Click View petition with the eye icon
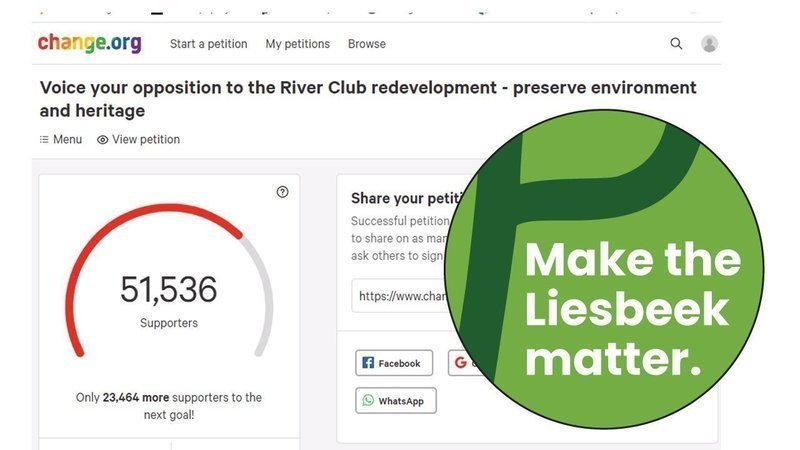The image size is (800, 450). 138,140
